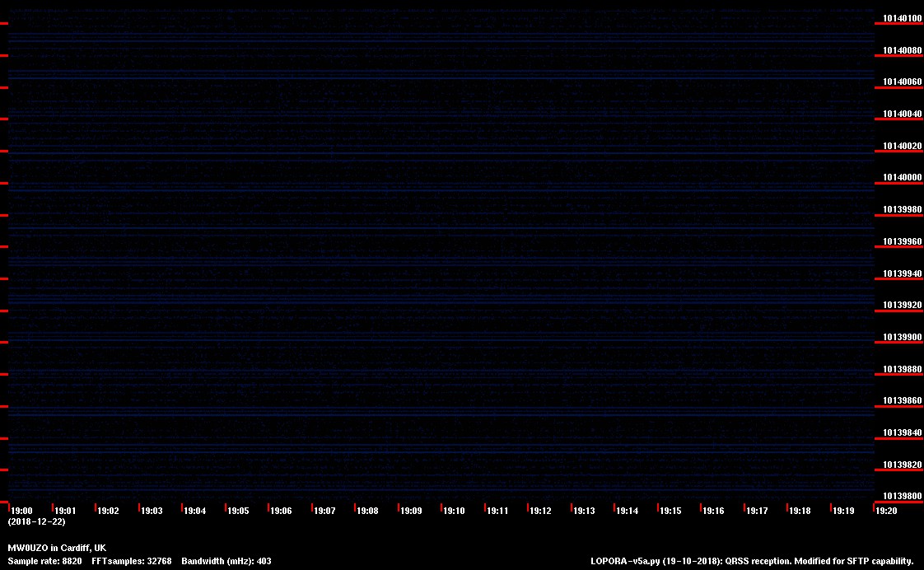Click the 19:00 time marker
924x570 pixels.
pos(22,511)
